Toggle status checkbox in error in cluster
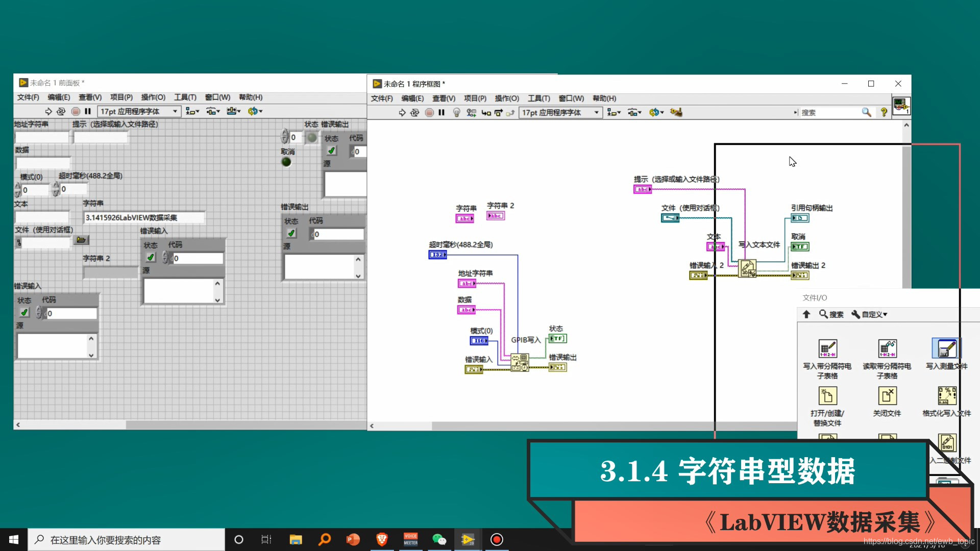The height and width of the screenshot is (551, 980). [x=151, y=258]
